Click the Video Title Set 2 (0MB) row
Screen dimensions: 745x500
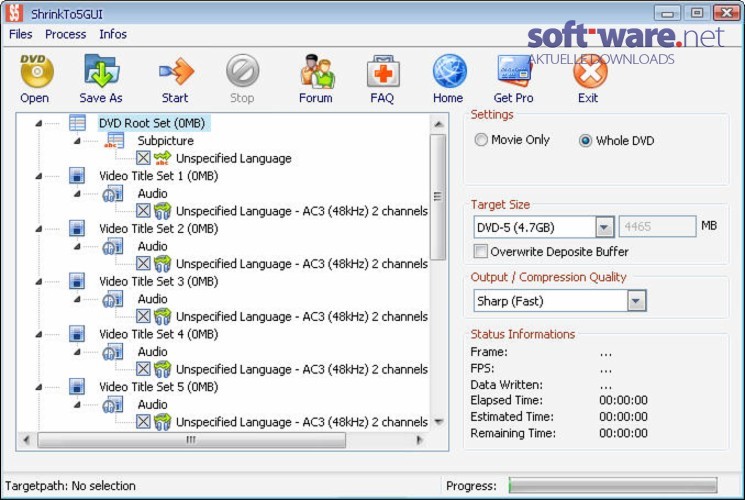159,229
